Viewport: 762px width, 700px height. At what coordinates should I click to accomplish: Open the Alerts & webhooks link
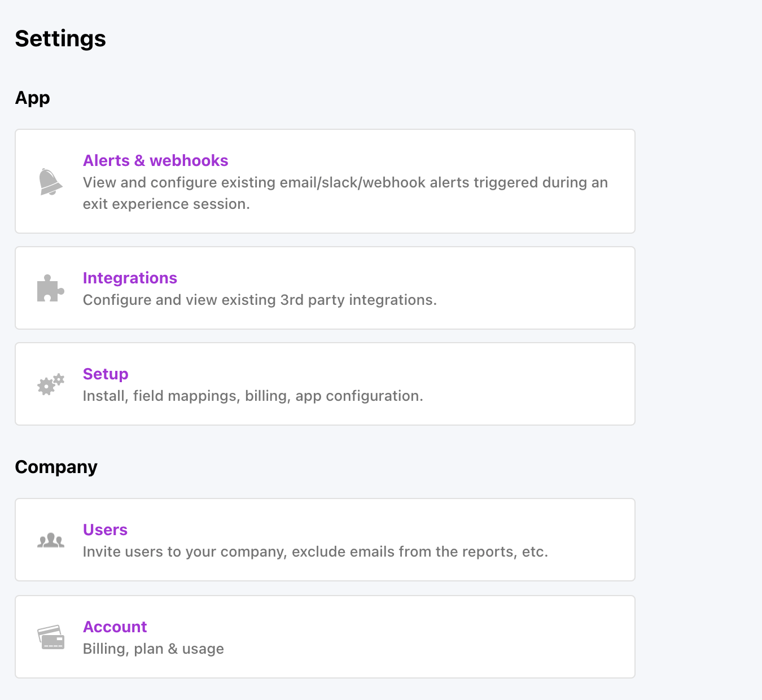click(x=155, y=160)
